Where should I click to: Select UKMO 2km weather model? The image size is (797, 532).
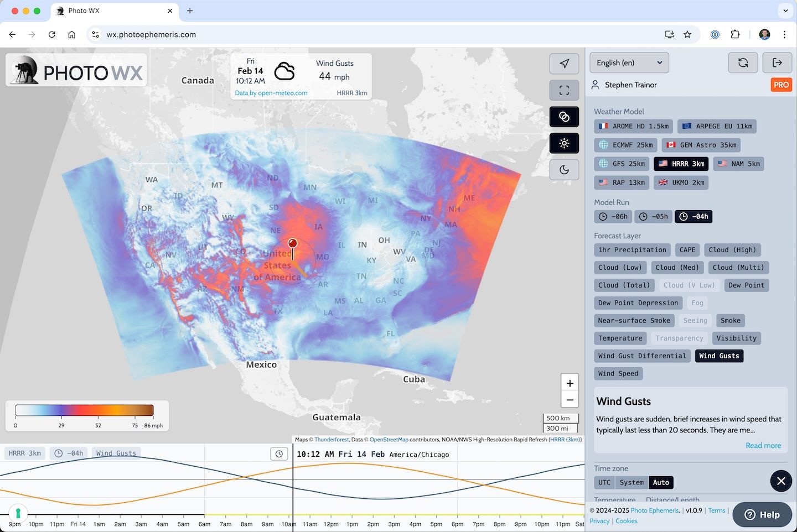tap(681, 182)
